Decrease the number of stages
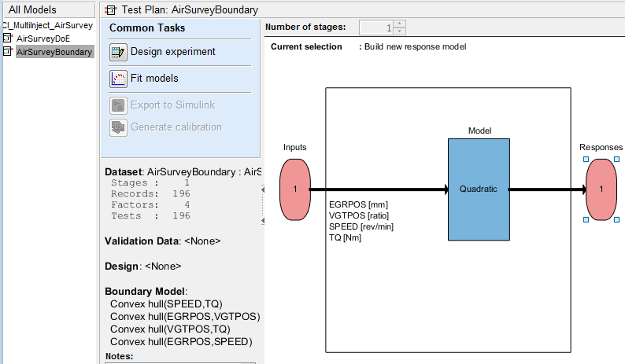The image size is (625, 364). pos(399,31)
